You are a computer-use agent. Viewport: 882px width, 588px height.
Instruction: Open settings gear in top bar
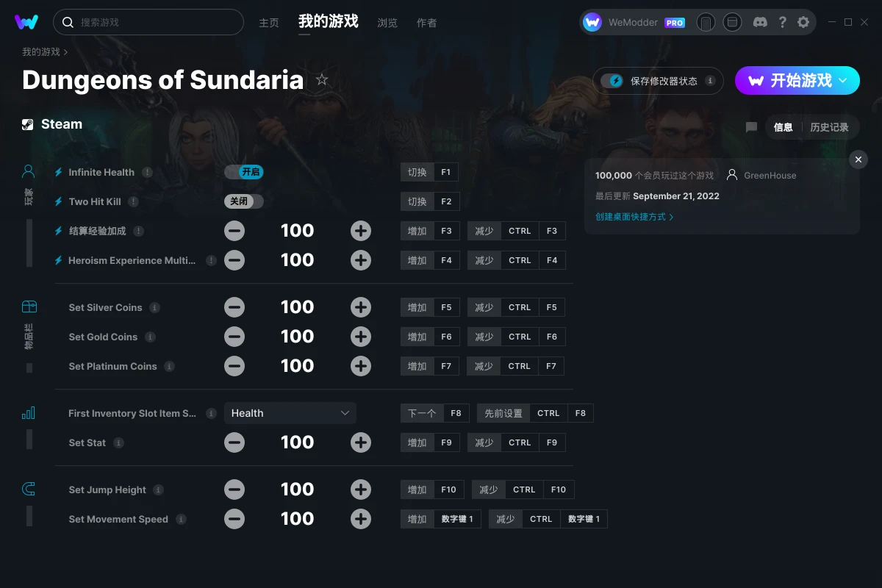[x=803, y=22]
